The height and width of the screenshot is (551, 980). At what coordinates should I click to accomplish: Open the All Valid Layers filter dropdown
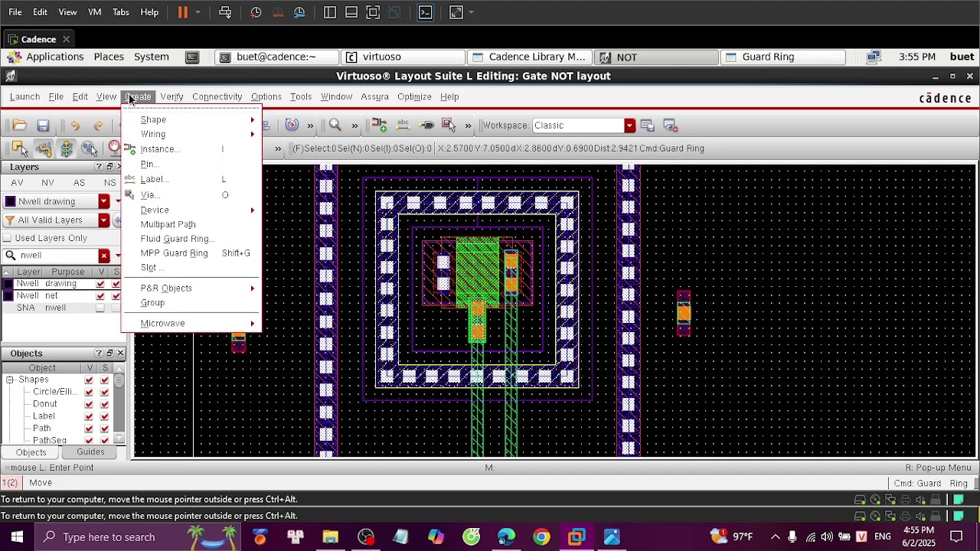(104, 220)
